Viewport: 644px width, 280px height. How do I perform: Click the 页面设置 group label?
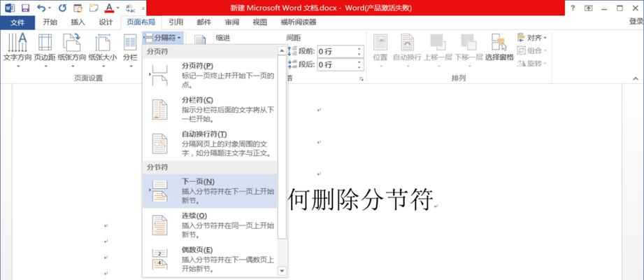pos(88,78)
